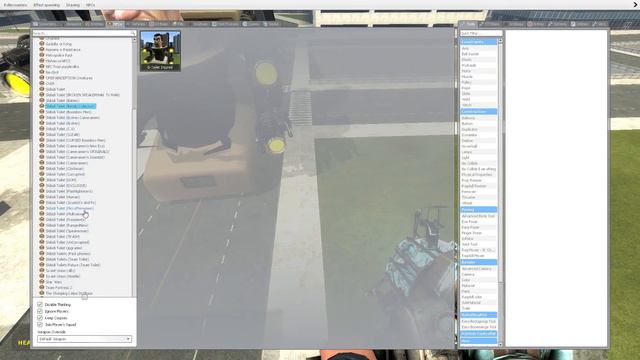
Task: Click the Quick Filter input field
Action: 480,33
